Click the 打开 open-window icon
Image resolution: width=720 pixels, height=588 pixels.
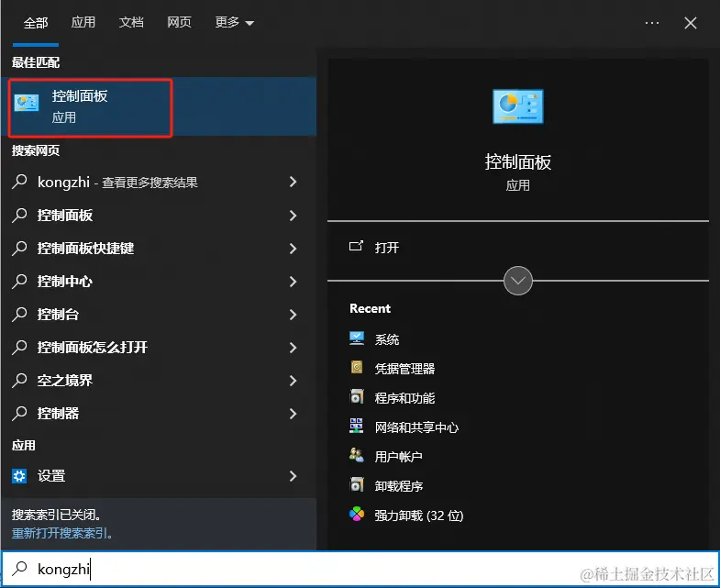click(x=356, y=247)
